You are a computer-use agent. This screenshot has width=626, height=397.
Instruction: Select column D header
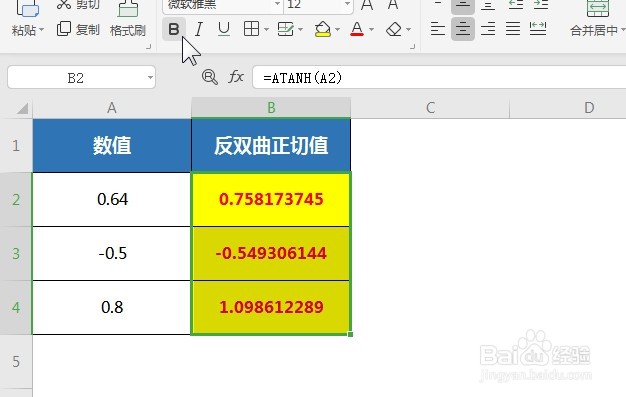(x=589, y=107)
